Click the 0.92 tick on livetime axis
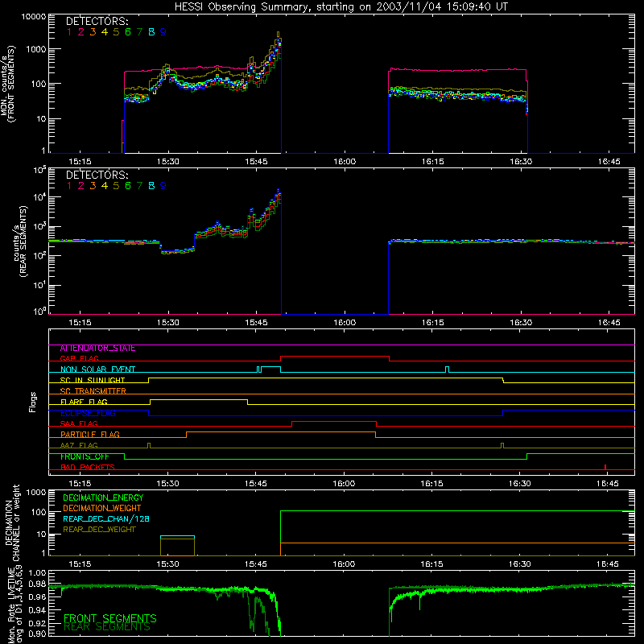Screen dimensions: 644x644 [38, 623]
